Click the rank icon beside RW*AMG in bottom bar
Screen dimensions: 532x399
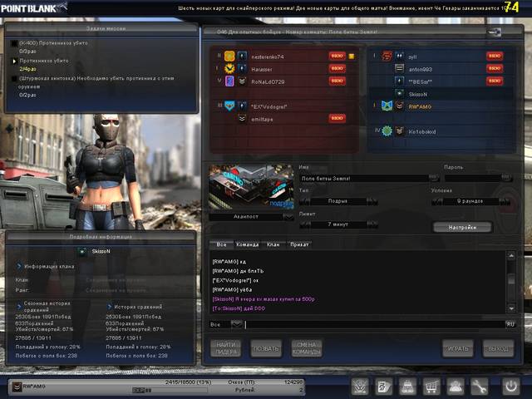(17, 387)
